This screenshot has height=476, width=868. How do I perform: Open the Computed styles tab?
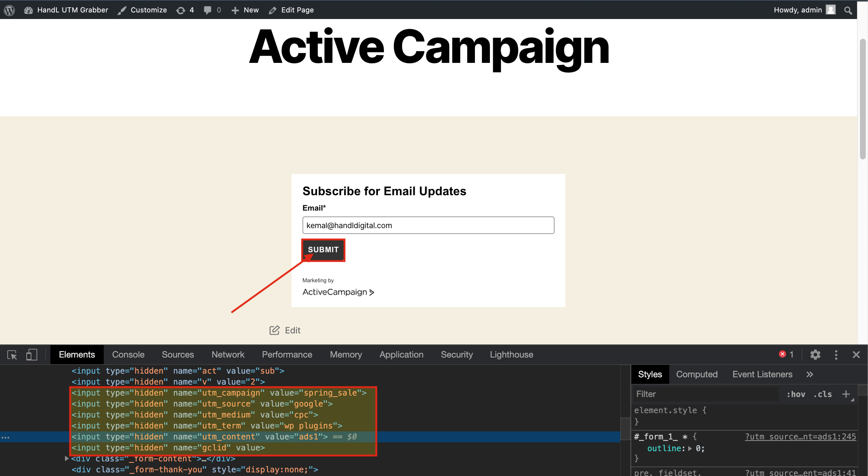tap(697, 374)
